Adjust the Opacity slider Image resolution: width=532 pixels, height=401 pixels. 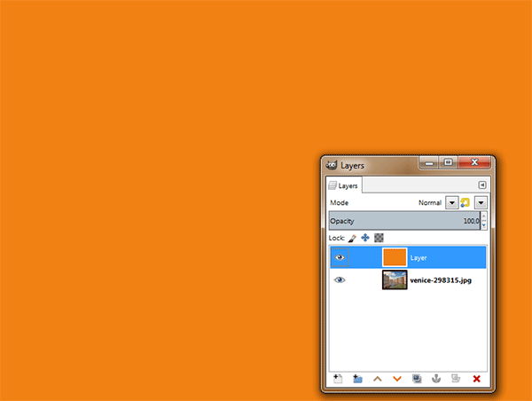[x=404, y=221]
